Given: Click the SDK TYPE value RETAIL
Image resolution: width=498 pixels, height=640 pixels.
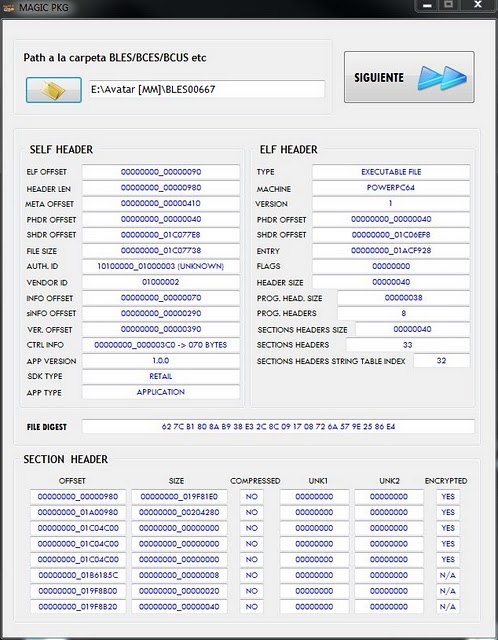Looking at the screenshot, I should (161, 376).
